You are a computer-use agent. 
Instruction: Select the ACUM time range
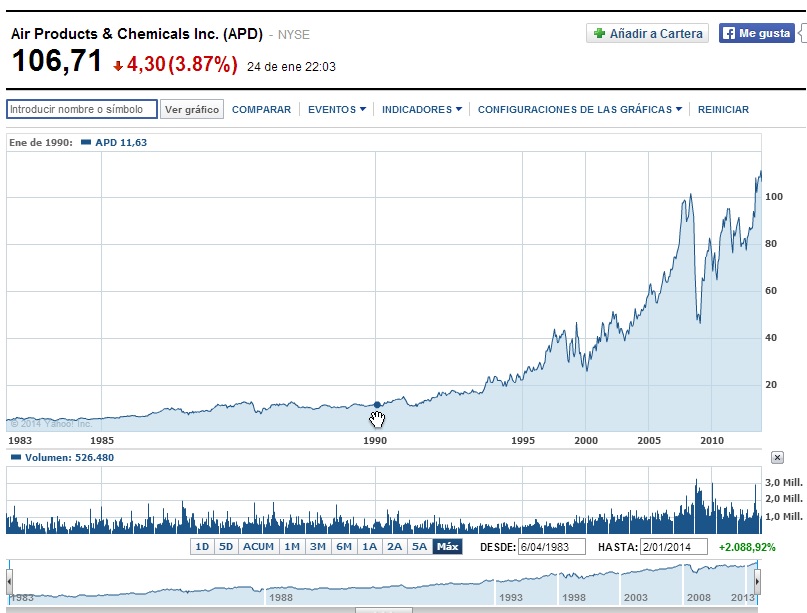[x=258, y=547]
